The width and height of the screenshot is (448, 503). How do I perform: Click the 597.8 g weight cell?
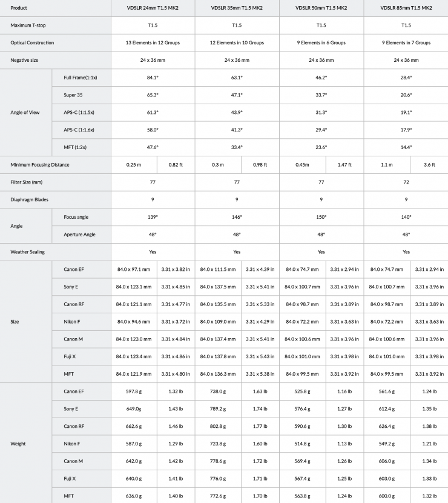[x=134, y=391]
